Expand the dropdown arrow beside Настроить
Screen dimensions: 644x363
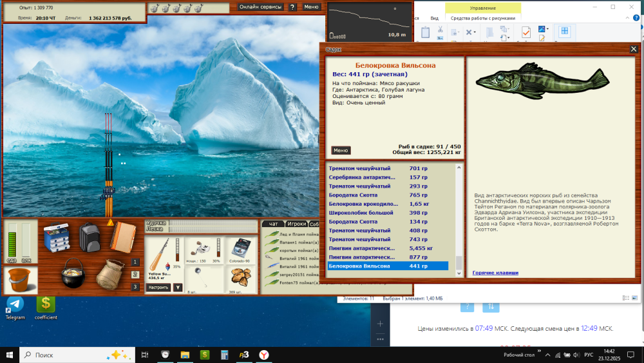178,288
